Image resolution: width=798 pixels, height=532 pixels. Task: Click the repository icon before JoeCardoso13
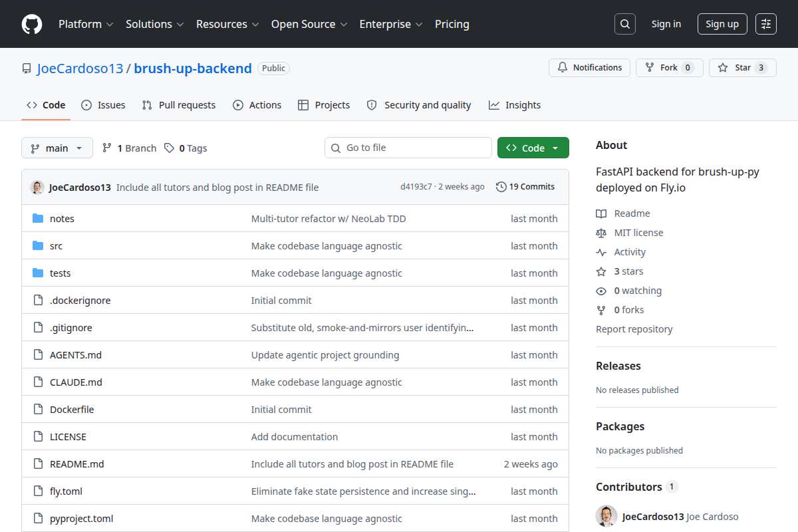coord(27,68)
